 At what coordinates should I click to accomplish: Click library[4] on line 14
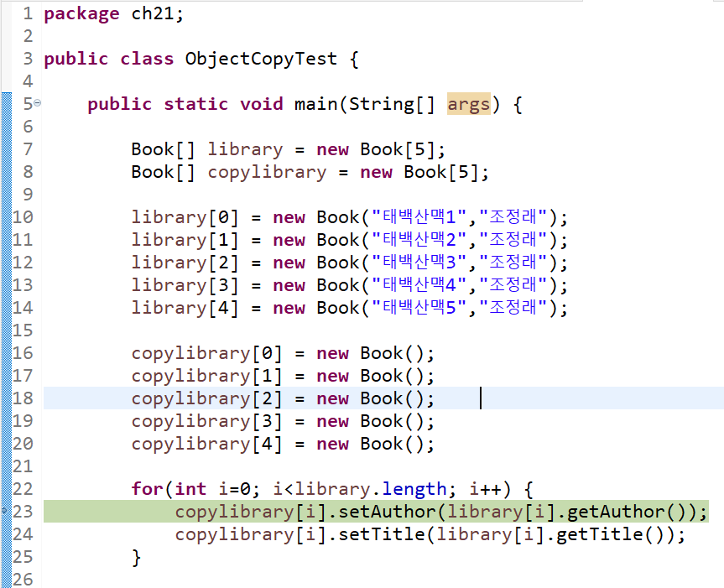(x=185, y=308)
